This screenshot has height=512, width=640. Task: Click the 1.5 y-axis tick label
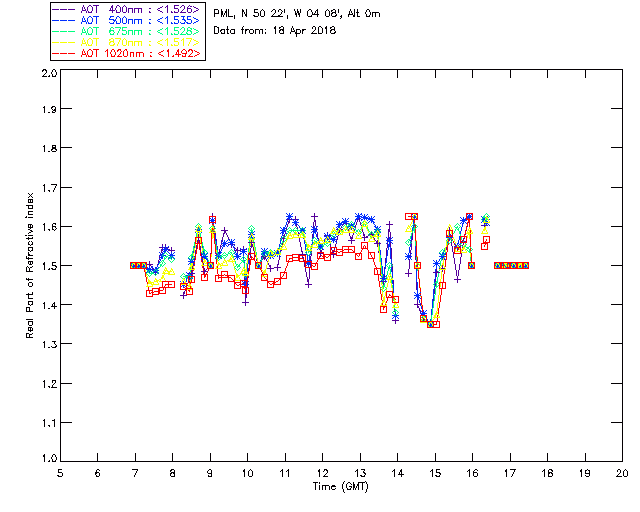(49, 266)
